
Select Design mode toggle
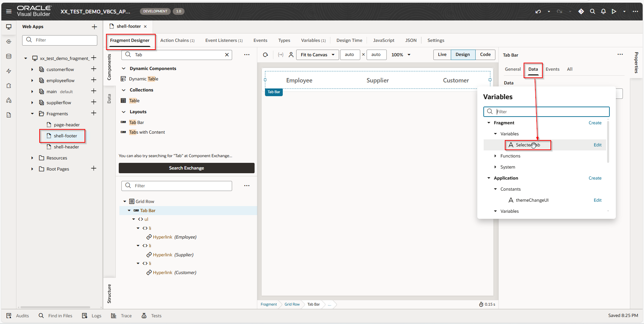[463, 55]
